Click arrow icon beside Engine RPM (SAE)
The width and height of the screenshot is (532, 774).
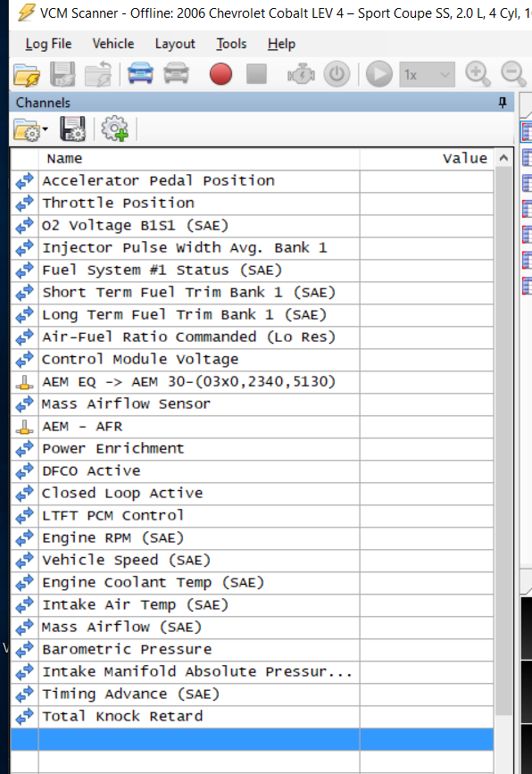point(25,537)
